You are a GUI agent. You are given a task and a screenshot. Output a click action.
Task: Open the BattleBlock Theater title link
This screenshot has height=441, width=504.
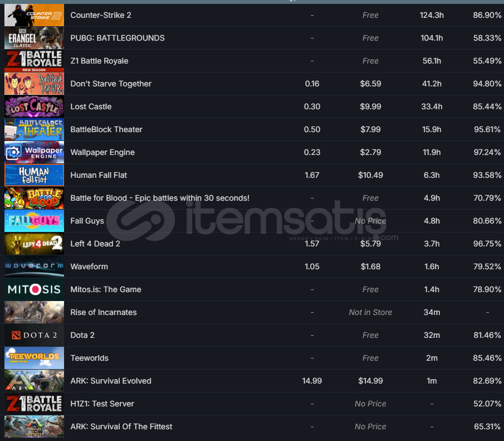[x=106, y=129]
